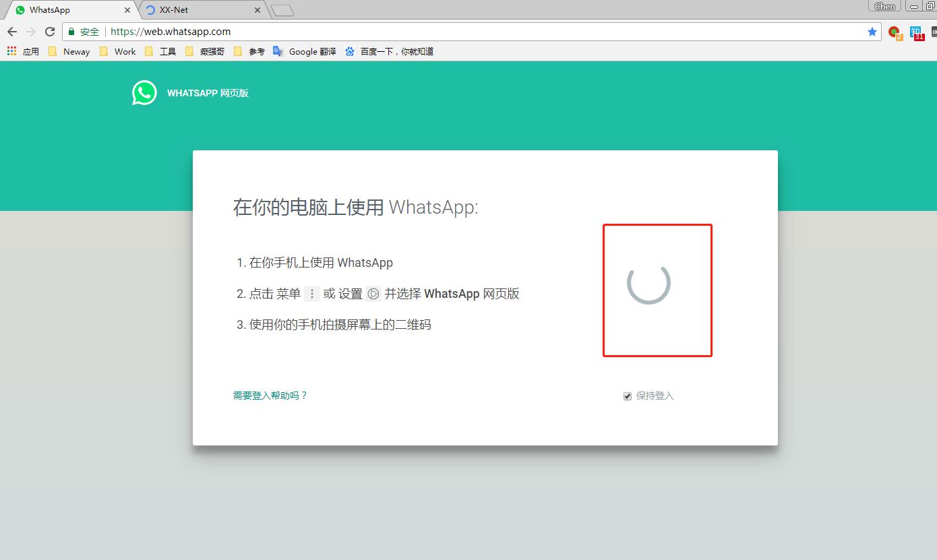Viewport: 937px width, 560px height.
Task: Click the Zhihu extension icon with 31 badge
Action: [x=916, y=32]
